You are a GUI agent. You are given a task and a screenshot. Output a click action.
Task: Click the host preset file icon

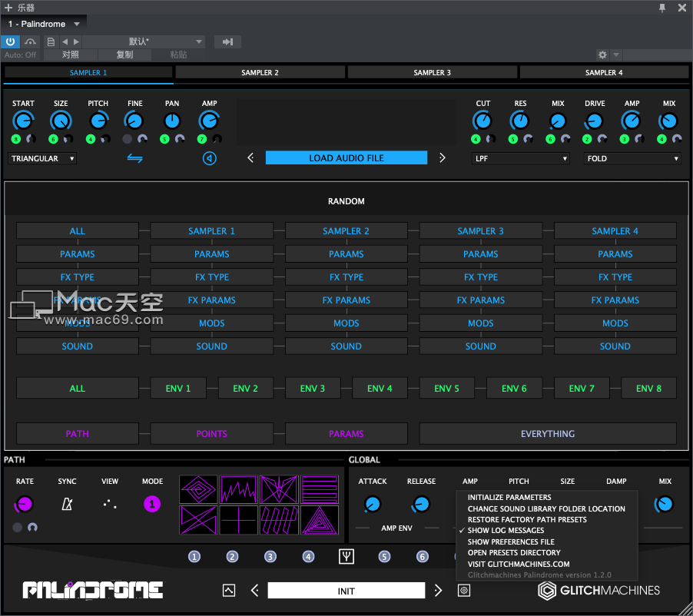pyautogui.click(x=51, y=41)
